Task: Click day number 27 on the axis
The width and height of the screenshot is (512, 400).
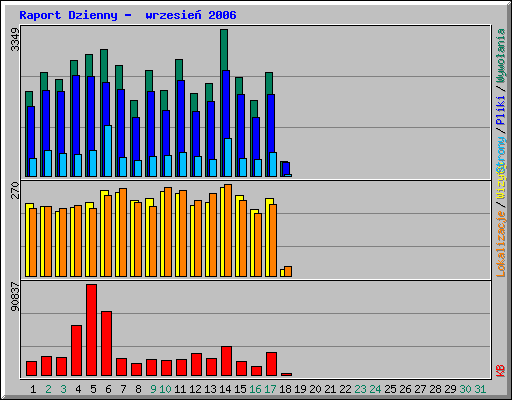Action: pyautogui.click(x=420, y=389)
